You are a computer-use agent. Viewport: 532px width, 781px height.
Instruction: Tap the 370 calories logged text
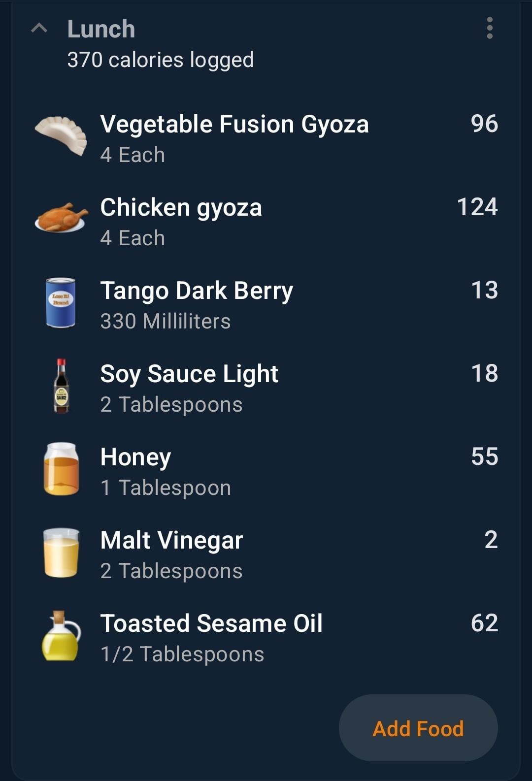[161, 60]
